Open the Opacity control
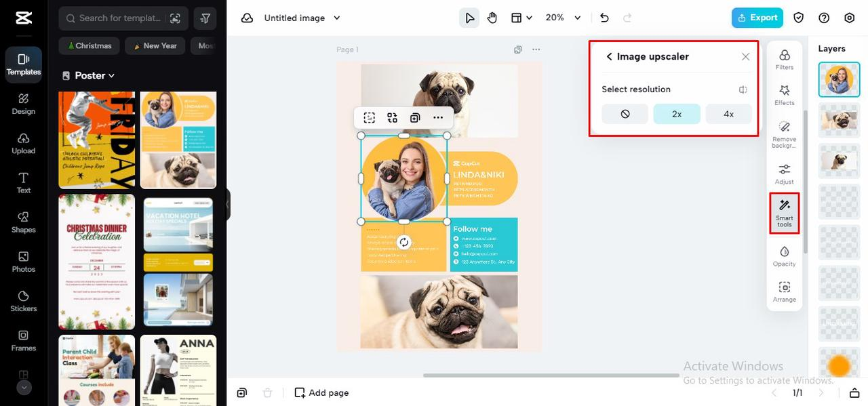Screen dimensions: 868x406 point(785,257)
